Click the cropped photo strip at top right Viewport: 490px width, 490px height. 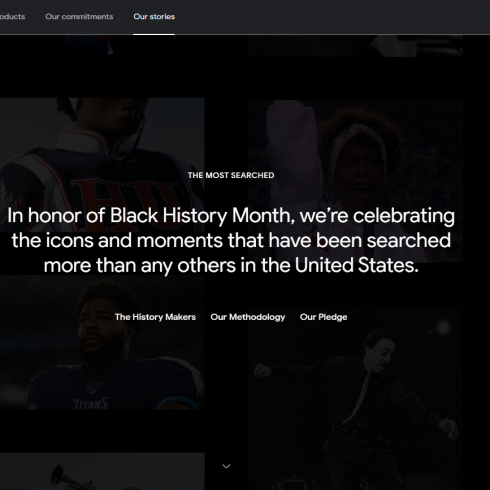(355, 46)
